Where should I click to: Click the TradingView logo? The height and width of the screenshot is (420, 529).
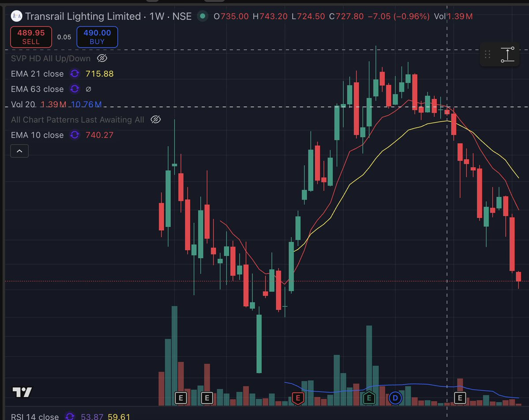click(22, 392)
